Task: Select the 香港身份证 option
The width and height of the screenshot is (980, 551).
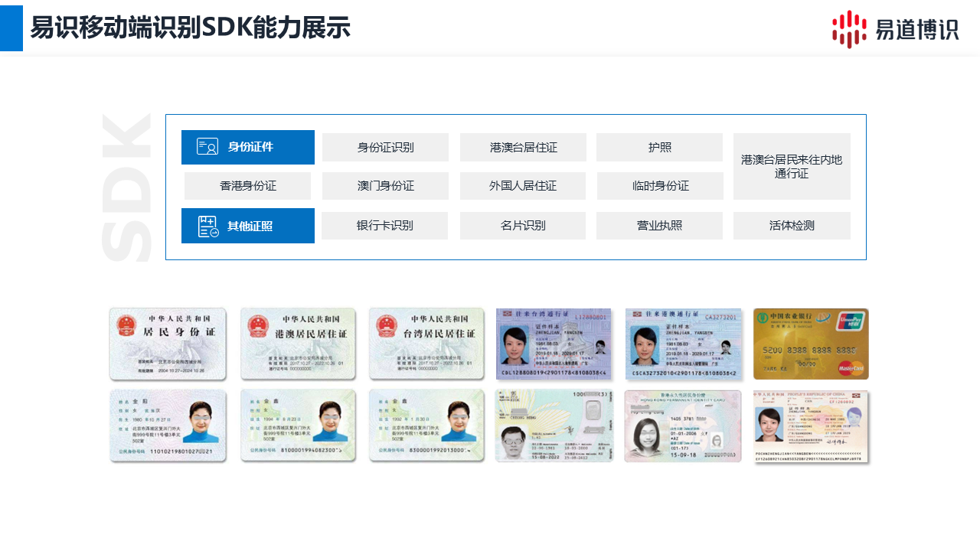Action: pos(247,186)
